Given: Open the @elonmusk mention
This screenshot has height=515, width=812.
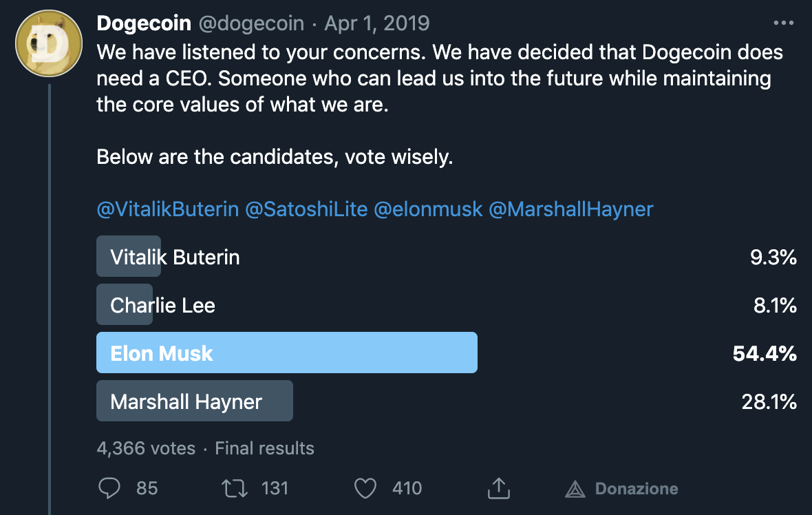Looking at the screenshot, I should coord(428,209).
